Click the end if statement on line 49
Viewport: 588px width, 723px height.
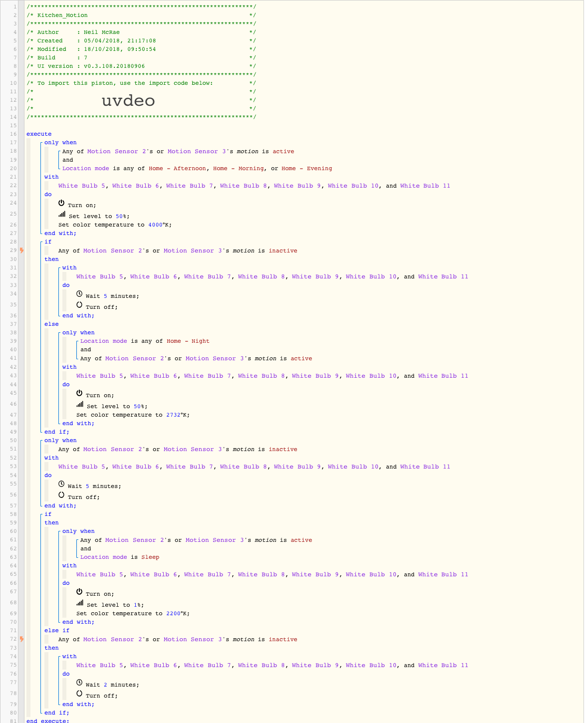coord(57,432)
